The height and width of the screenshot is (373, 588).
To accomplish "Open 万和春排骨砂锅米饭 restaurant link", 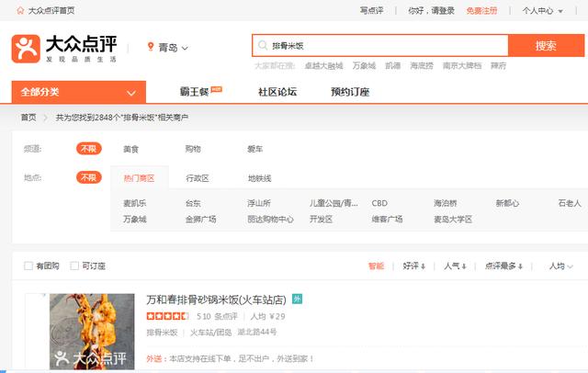I will click(217, 300).
